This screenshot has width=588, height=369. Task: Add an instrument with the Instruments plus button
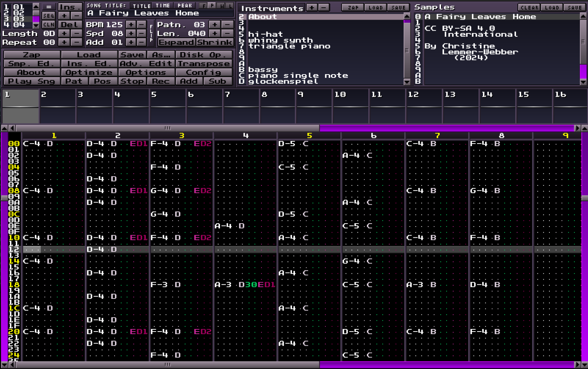312,7
